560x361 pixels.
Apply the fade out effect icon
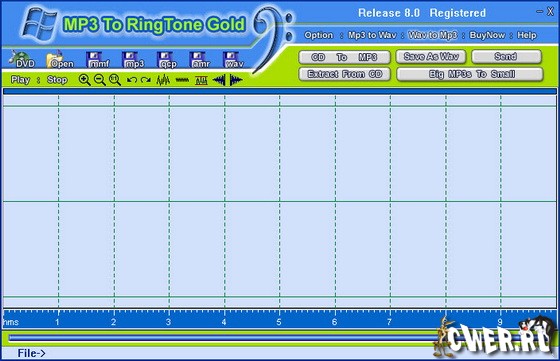tap(236, 80)
